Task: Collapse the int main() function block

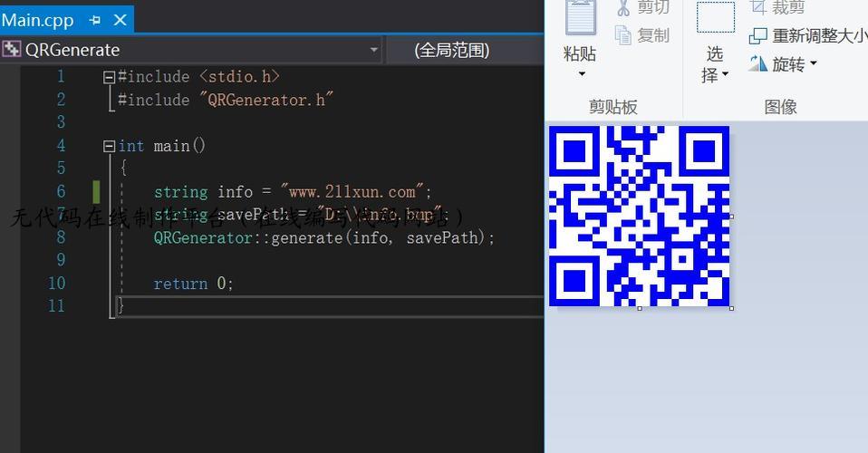Action: [110, 146]
